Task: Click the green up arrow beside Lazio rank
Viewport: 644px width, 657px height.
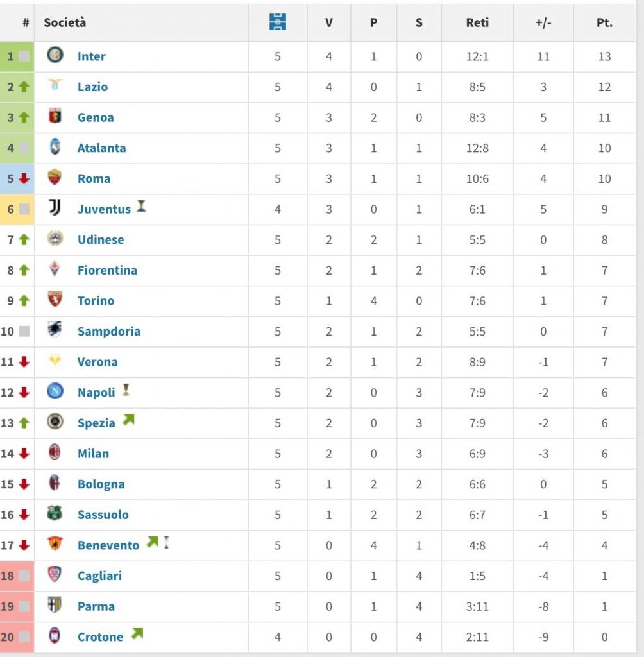Action: (24, 87)
